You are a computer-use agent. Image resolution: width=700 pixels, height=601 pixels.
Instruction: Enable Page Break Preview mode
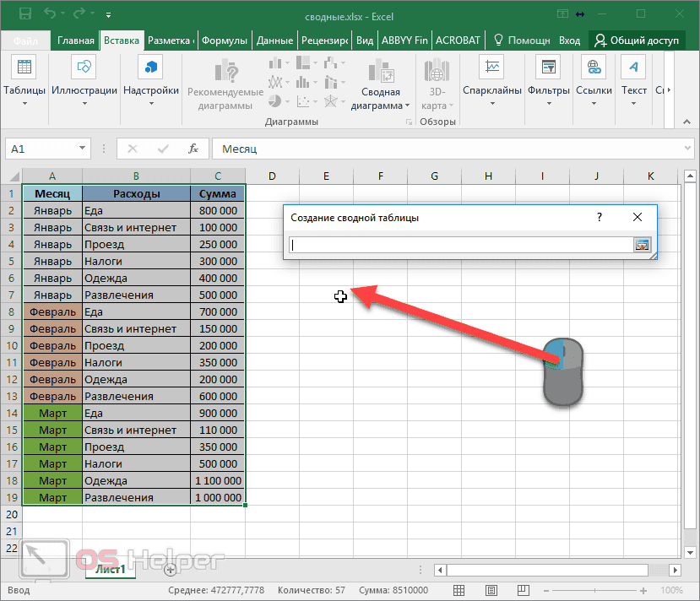(x=523, y=589)
